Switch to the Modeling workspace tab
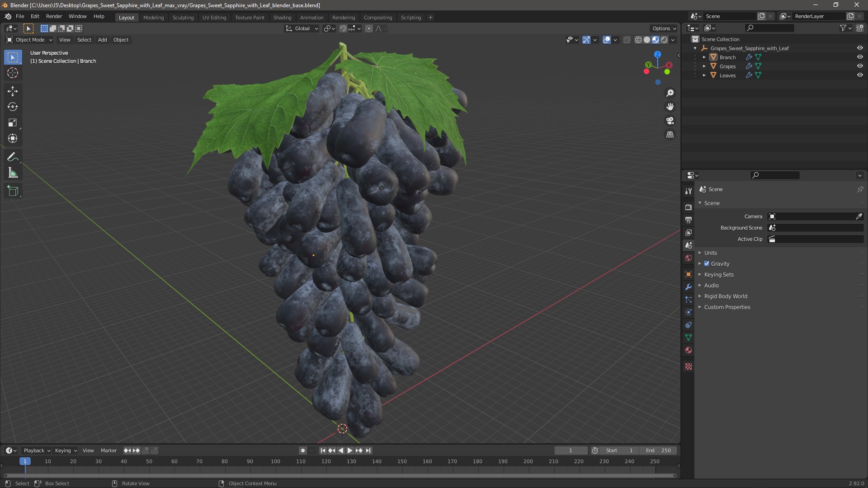868x488 pixels. [153, 18]
